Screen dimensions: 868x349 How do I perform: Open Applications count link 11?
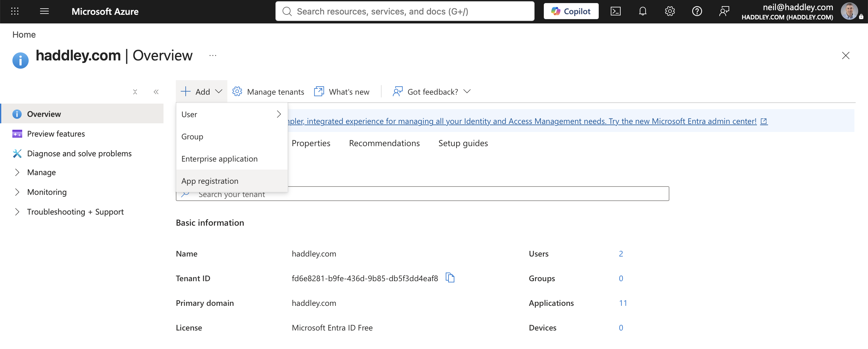(x=623, y=303)
